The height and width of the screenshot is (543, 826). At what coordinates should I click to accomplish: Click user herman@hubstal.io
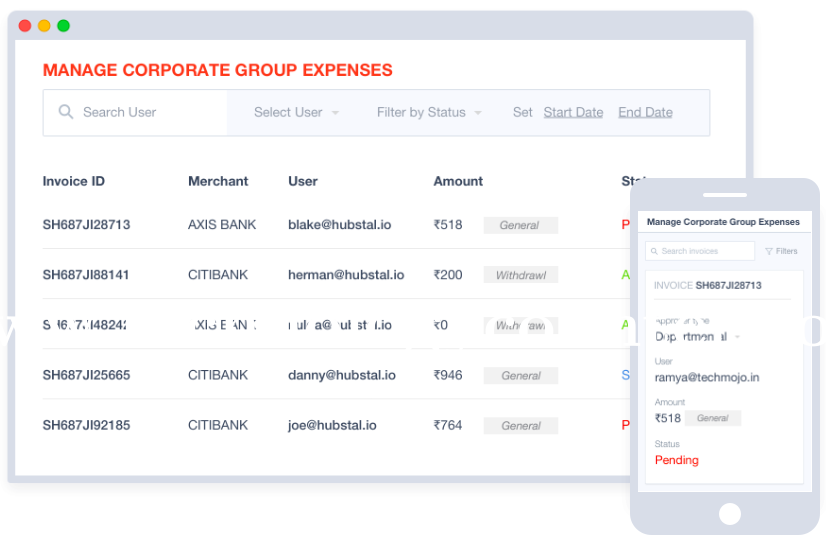point(346,275)
